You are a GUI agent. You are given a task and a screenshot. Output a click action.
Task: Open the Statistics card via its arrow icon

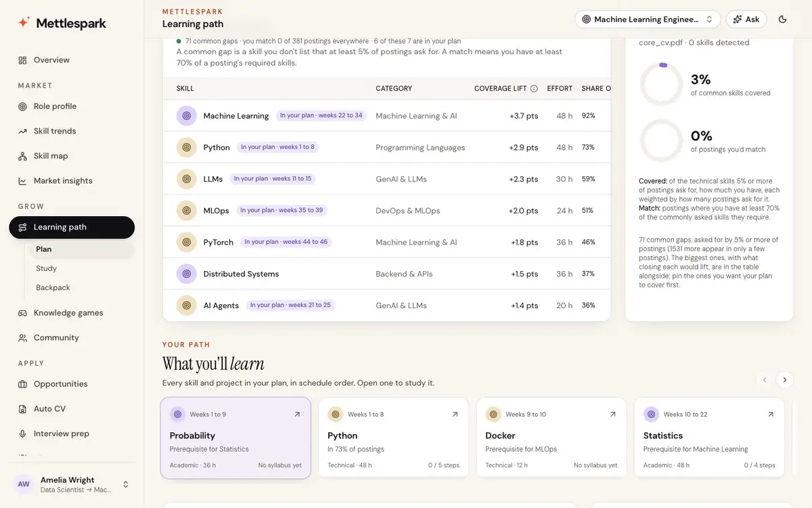pos(771,415)
